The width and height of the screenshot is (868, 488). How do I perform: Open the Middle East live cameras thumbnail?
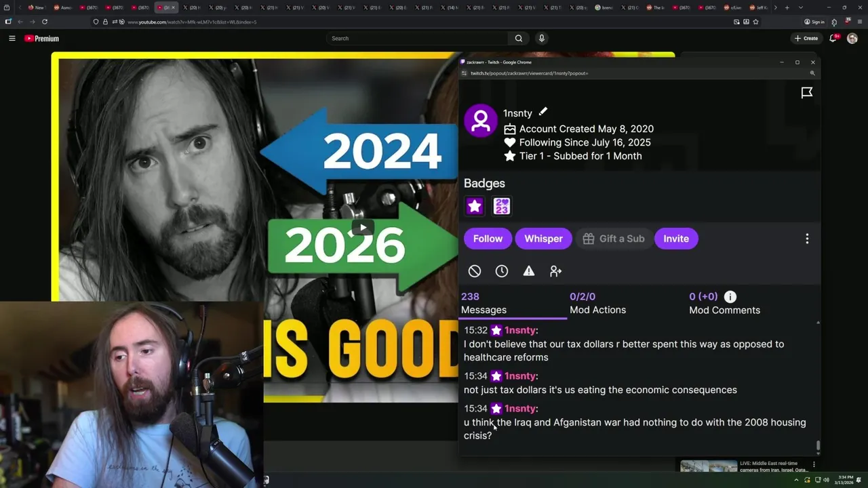(709, 466)
